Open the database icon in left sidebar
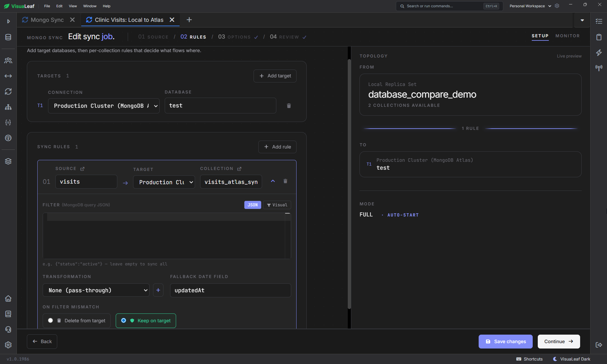The height and width of the screenshot is (364, 607). (x=8, y=37)
